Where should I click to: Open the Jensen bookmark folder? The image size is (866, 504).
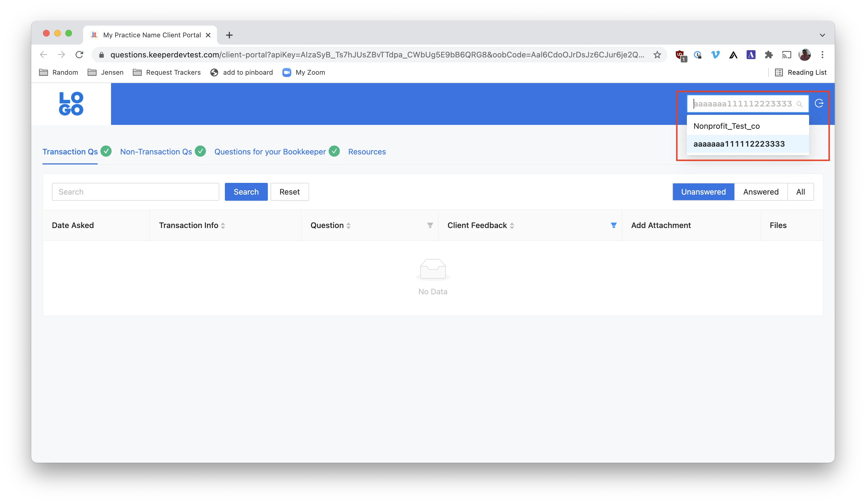[105, 72]
